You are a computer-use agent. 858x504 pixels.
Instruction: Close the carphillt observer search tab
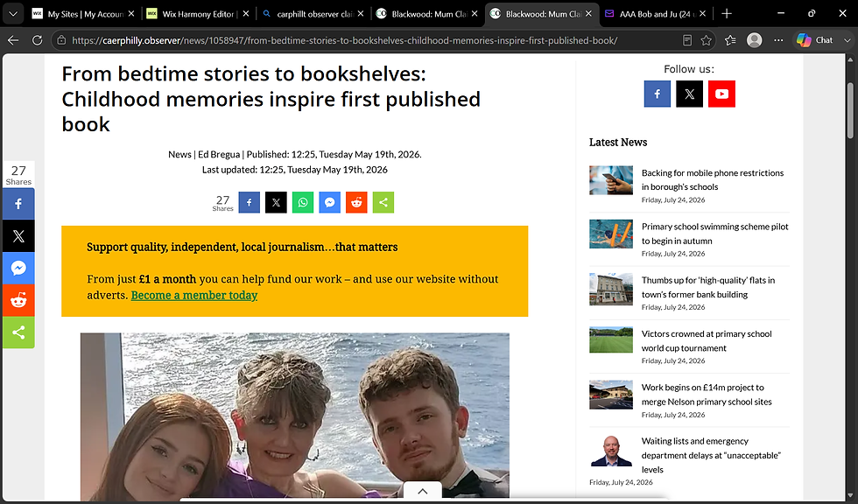tap(361, 14)
